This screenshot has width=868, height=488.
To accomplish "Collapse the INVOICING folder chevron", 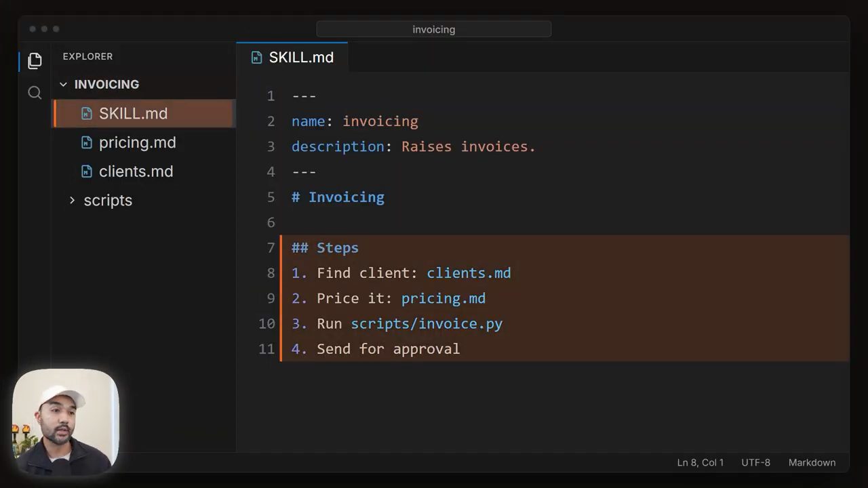I will 63,85.
